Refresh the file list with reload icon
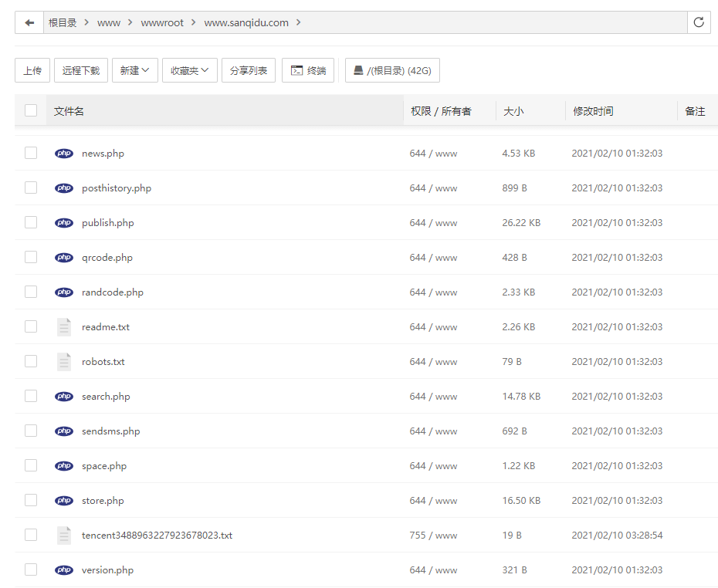Viewport: 718px width, 588px height. click(699, 22)
